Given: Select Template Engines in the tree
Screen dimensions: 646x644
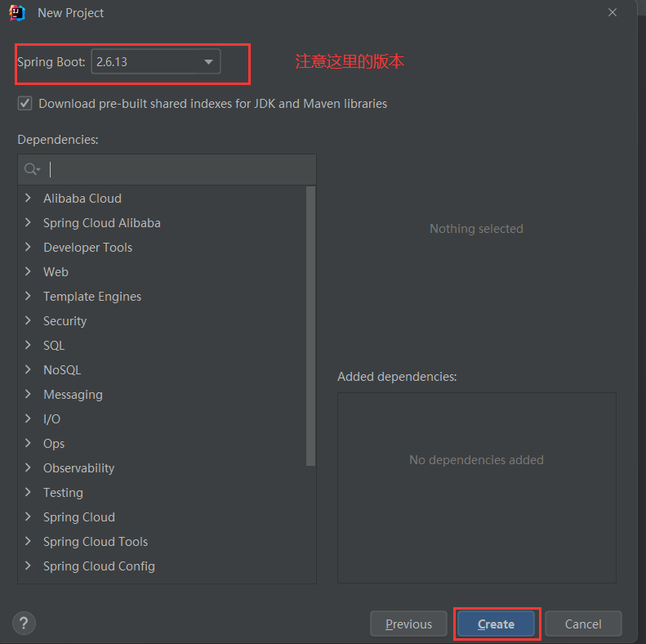Looking at the screenshot, I should coord(92,297).
